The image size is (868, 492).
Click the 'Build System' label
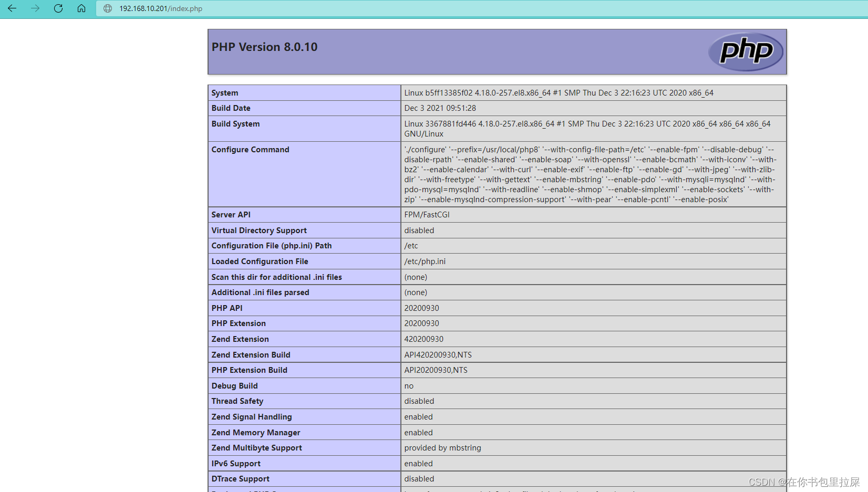coord(235,124)
